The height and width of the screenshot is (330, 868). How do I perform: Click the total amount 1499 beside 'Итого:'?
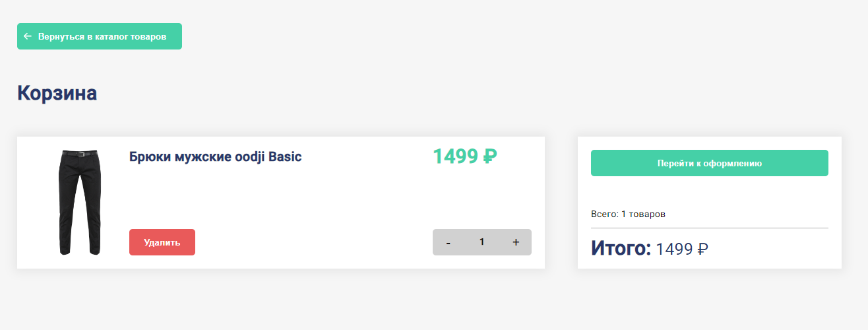click(675, 249)
